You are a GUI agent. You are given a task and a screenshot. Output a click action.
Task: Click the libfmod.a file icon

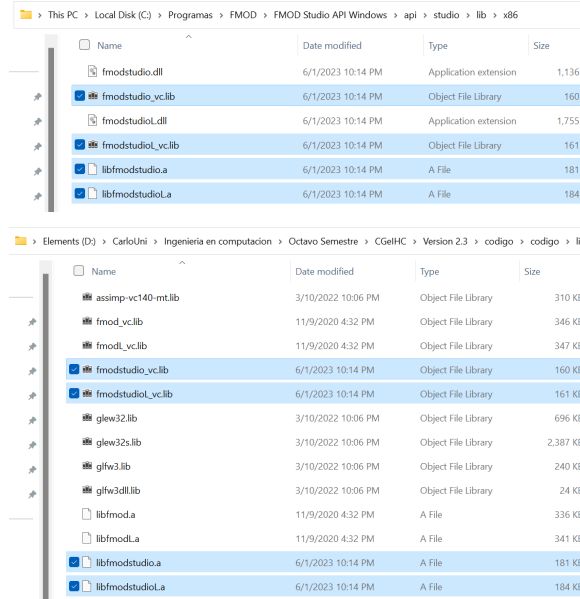coord(87,514)
